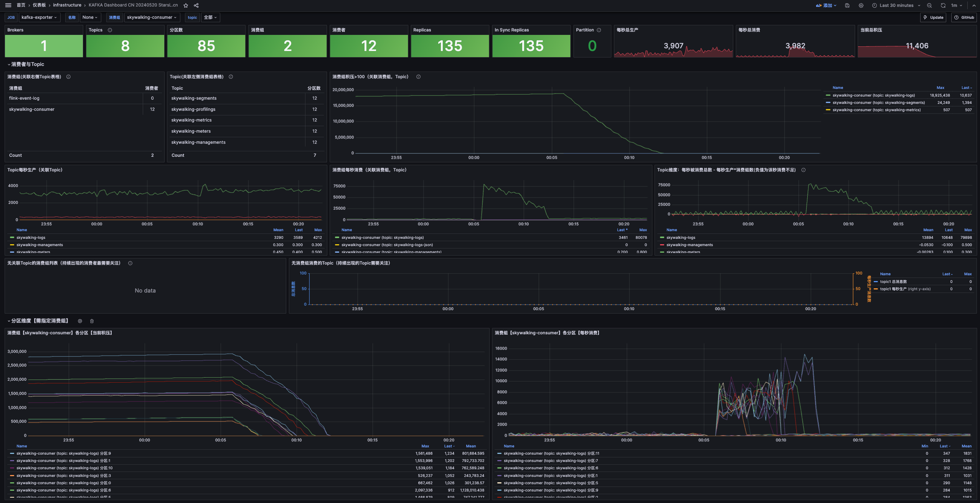Click info icon beside 无关联Topic的消费组列表 title
Screen dimensions: 980x503
point(130,263)
